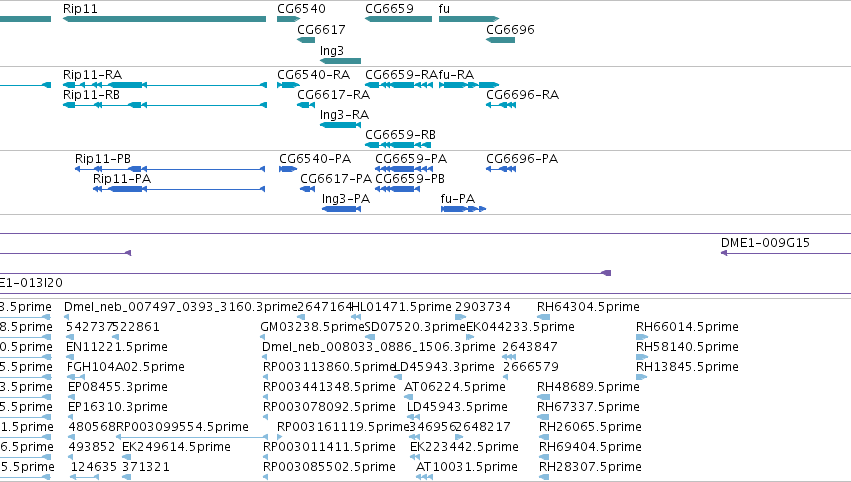Click transcript Rip11-RA label

92,74
